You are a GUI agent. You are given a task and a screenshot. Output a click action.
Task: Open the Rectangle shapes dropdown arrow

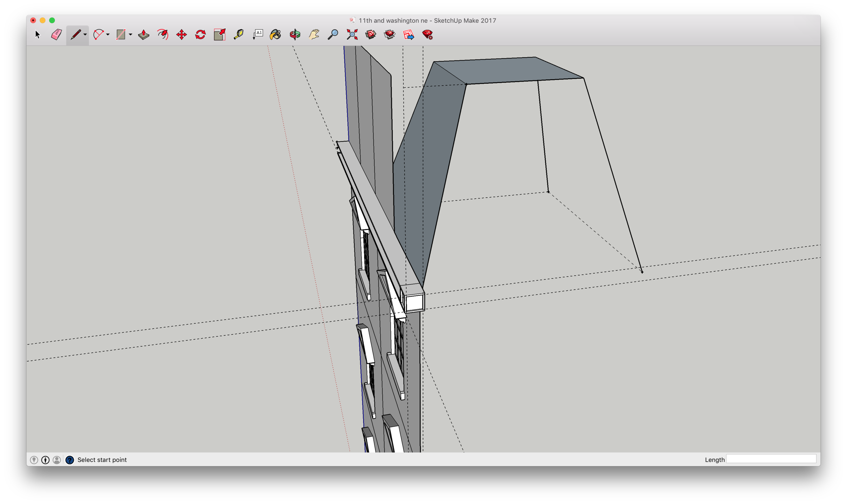point(130,35)
